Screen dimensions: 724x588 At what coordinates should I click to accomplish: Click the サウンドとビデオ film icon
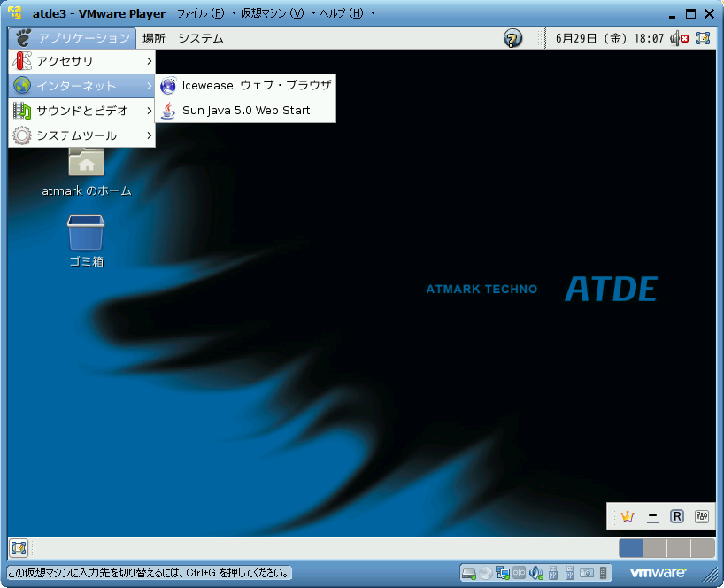(22, 111)
